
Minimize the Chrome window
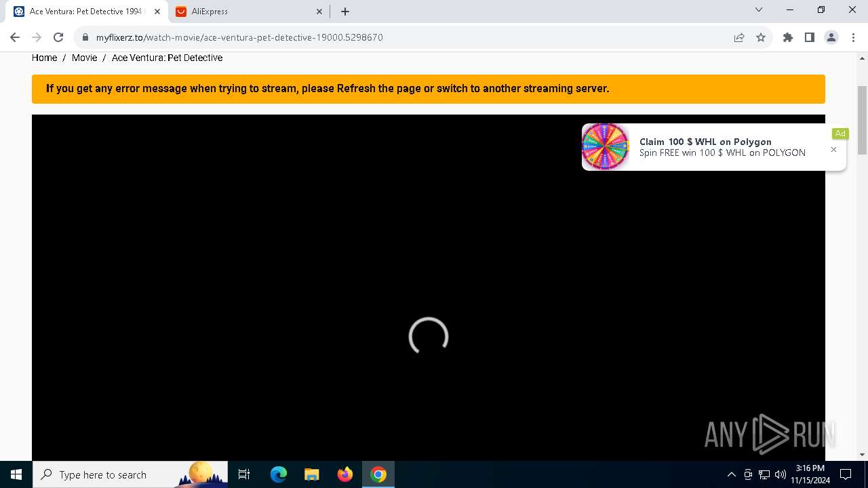tap(790, 10)
